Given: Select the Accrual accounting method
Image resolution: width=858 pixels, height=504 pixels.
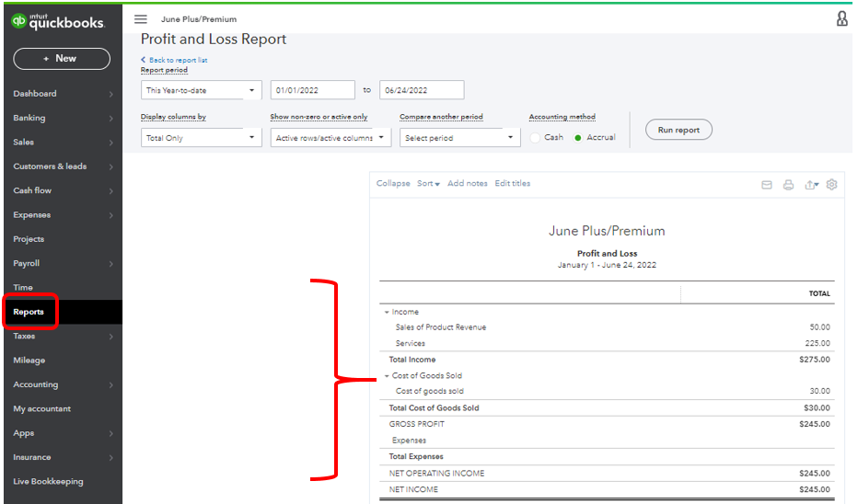Looking at the screenshot, I should (577, 138).
